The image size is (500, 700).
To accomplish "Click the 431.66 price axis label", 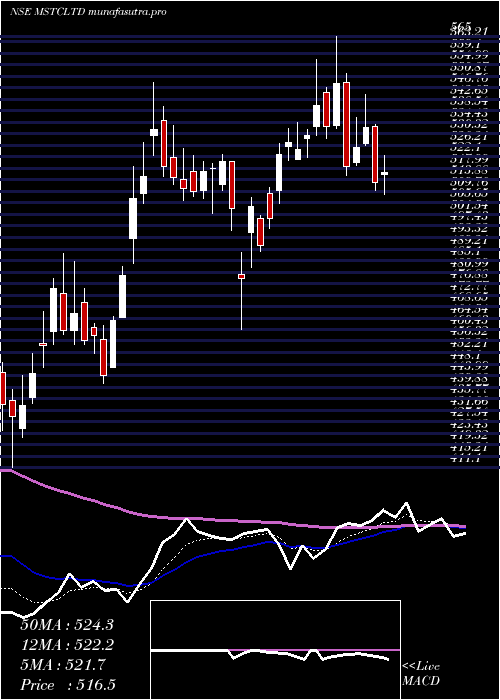I will click(x=467, y=401).
